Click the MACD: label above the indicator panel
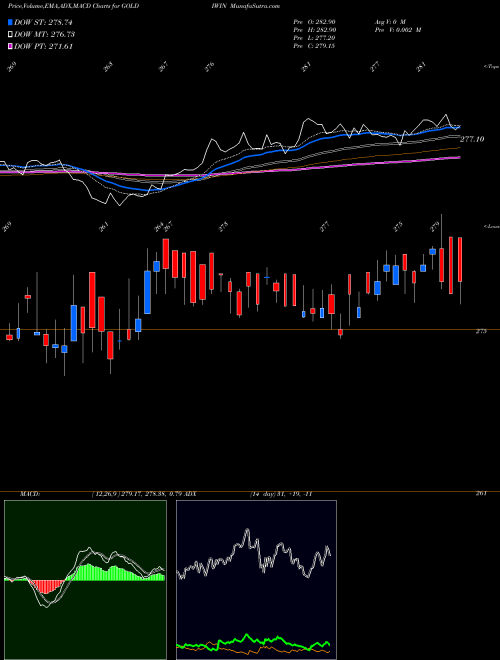 (x=30, y=494)
